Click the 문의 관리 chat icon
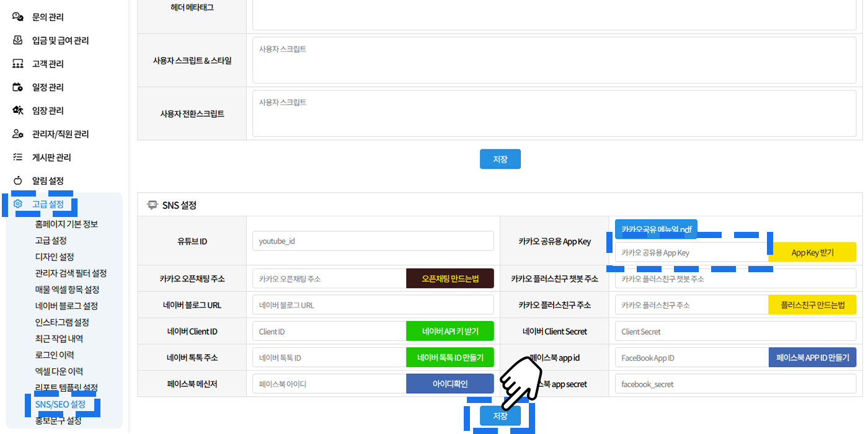The width and height of the screenshot is (868, 434). coord(18,17)
